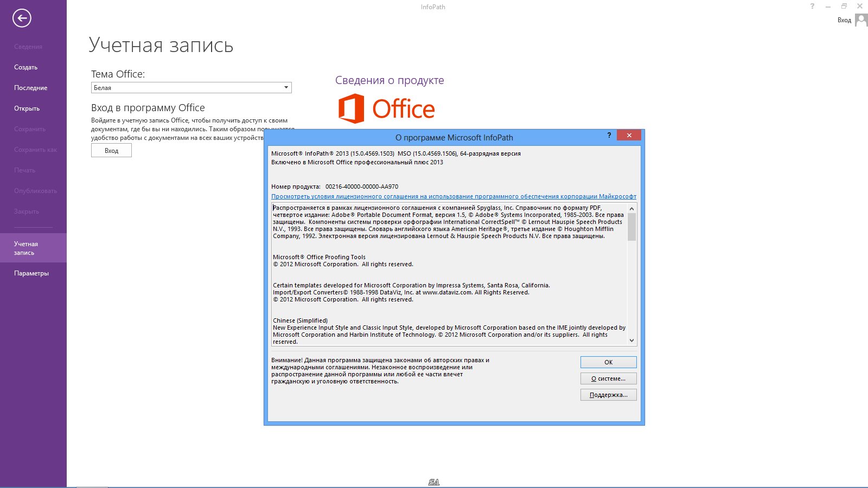Image resolution: width=868 pixels, height=488 pixels.
Task: Click the Office logo
Action: 387,108
